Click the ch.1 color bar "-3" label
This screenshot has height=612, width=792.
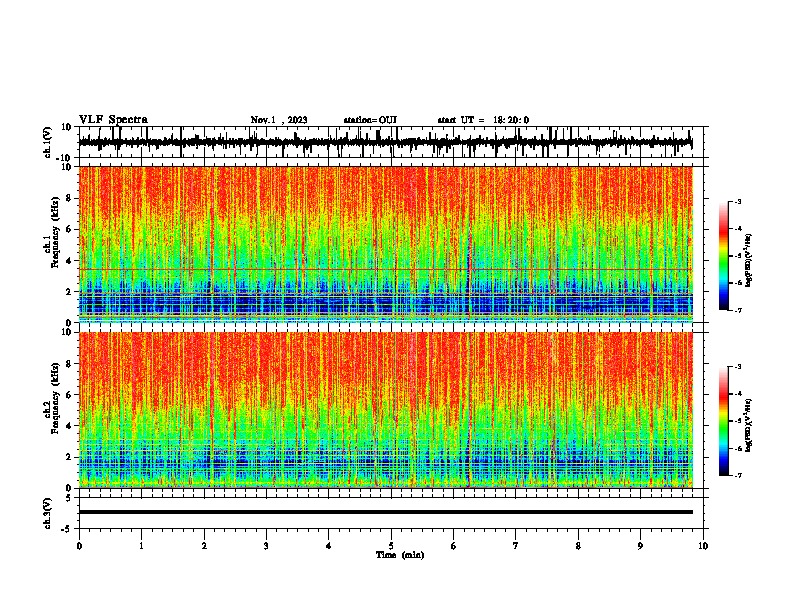click(737, 201)
